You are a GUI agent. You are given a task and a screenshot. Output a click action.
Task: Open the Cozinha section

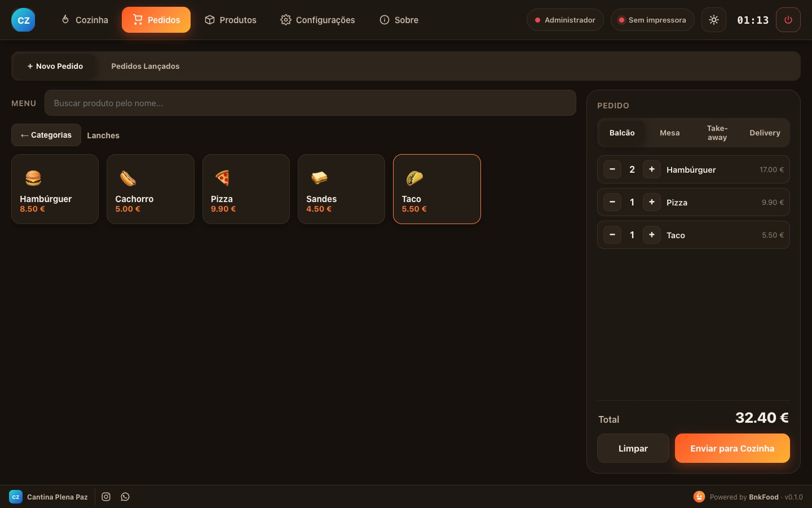(x=85, y=20)
